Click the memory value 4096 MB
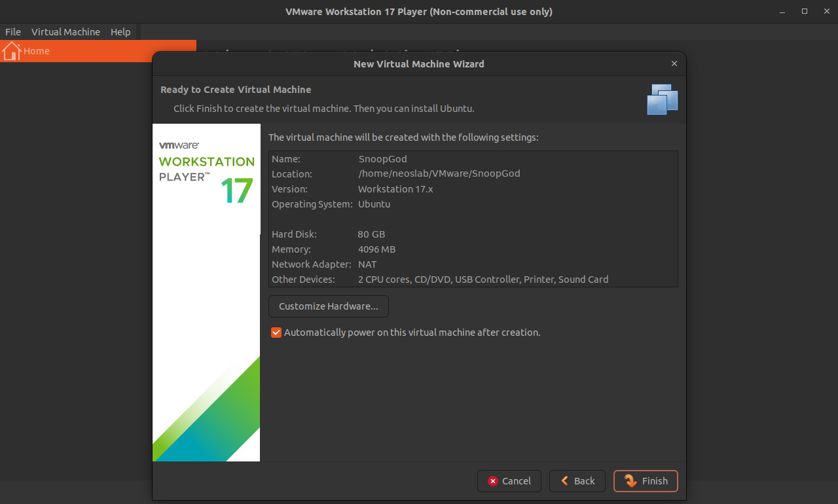The height and width of the screenshot is (504, 838). [x=376, y=249]
